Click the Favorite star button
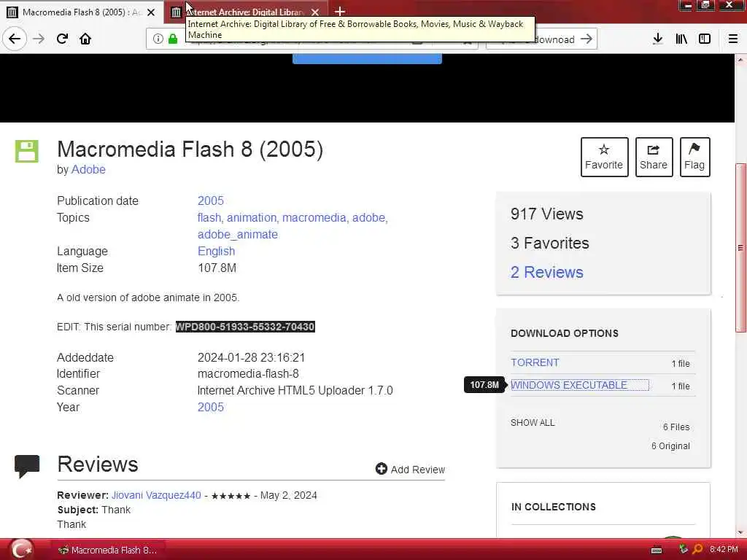 (604, 157)
